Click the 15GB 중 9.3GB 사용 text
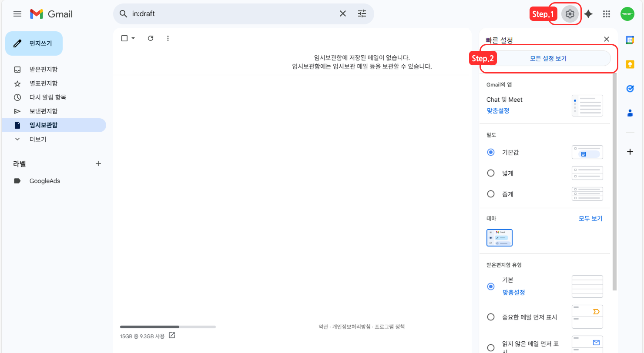 (142, 336)
